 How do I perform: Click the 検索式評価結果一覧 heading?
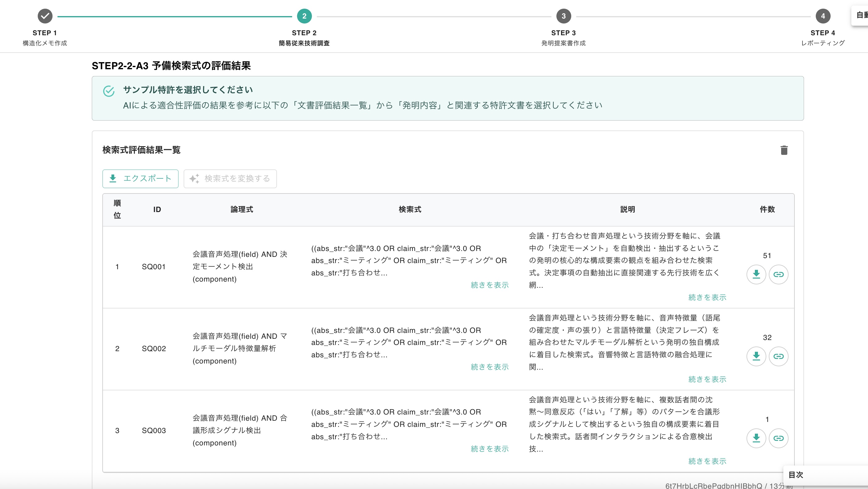[141, 150]
